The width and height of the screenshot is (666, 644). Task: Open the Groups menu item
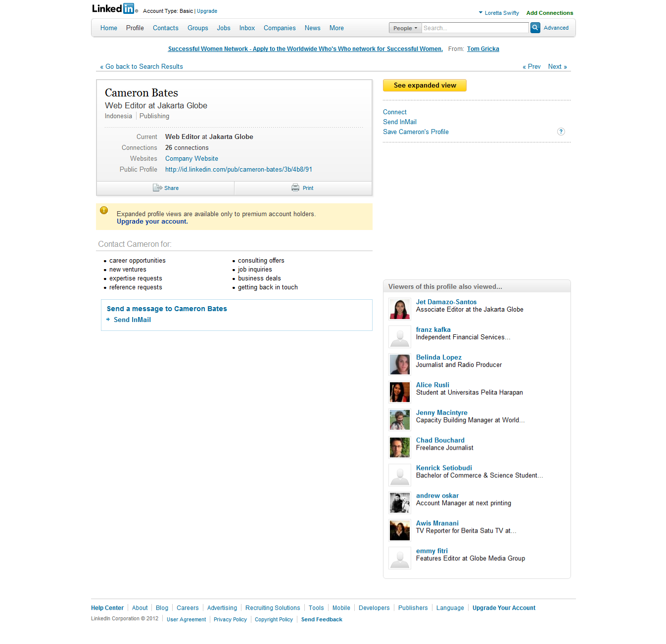pyautogui.click(x=198, y=28)
